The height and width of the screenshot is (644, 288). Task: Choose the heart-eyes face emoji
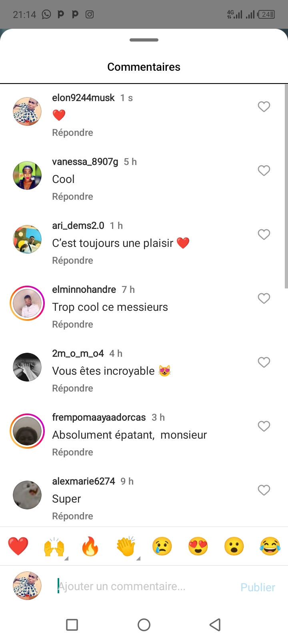point(198,547)
